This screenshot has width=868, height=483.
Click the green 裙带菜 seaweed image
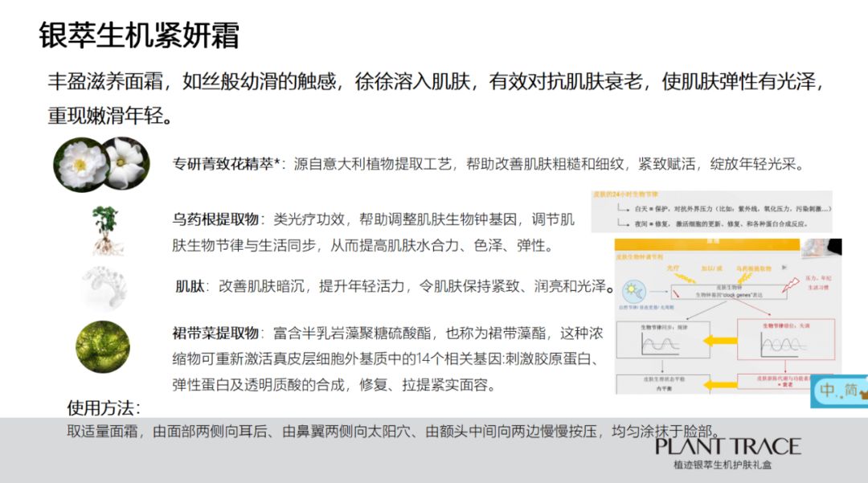tap(103, 347)
